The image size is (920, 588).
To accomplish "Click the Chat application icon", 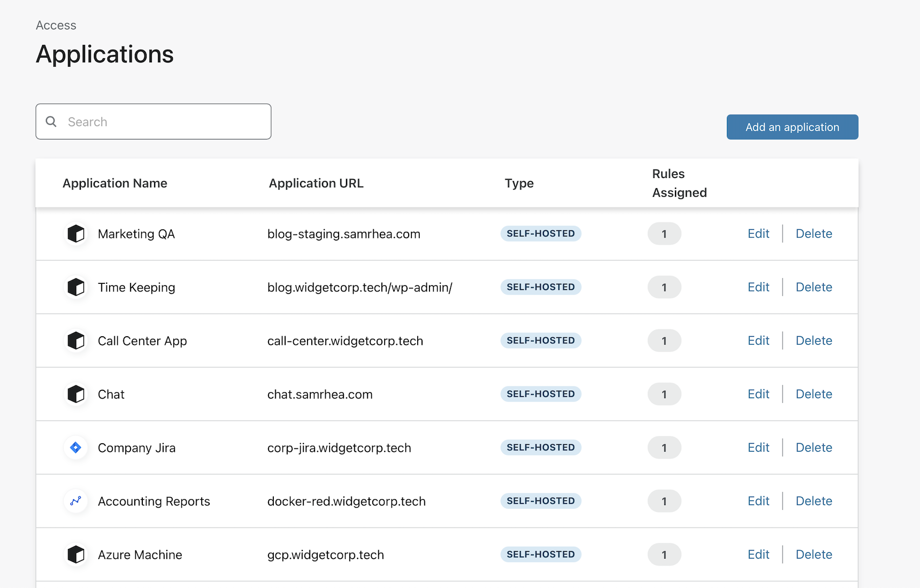I will coord(76,394).
